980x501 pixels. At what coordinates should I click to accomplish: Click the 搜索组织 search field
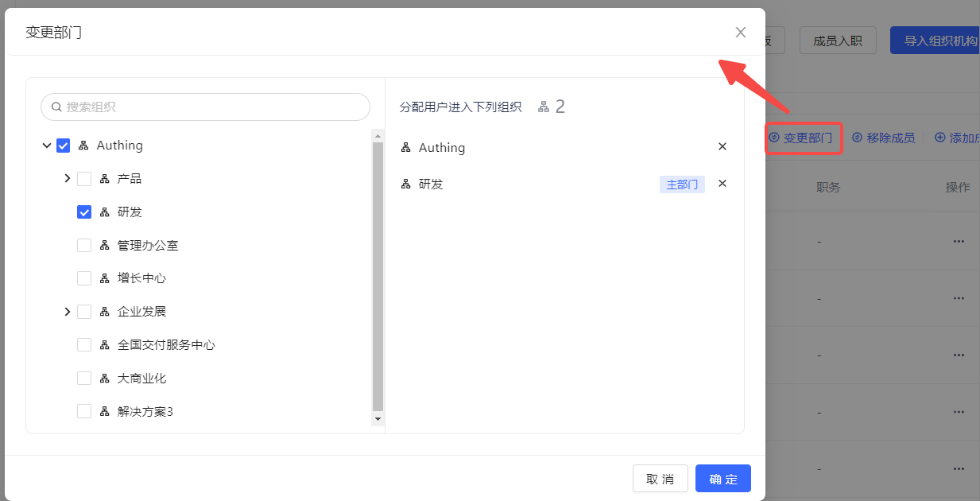click(205, 107)
